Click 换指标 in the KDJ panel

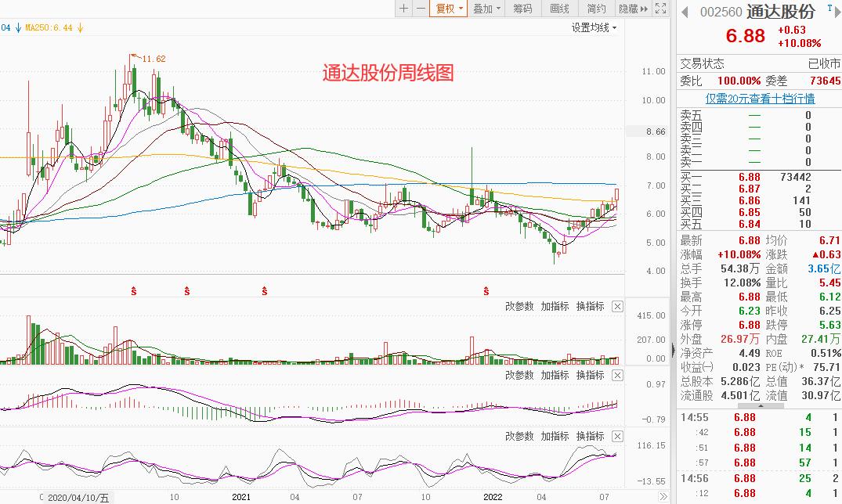(x=590, y=436)
